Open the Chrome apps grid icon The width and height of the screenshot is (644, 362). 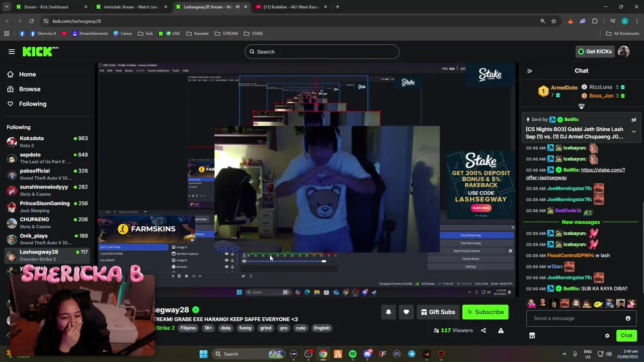[x=7, y=34]
